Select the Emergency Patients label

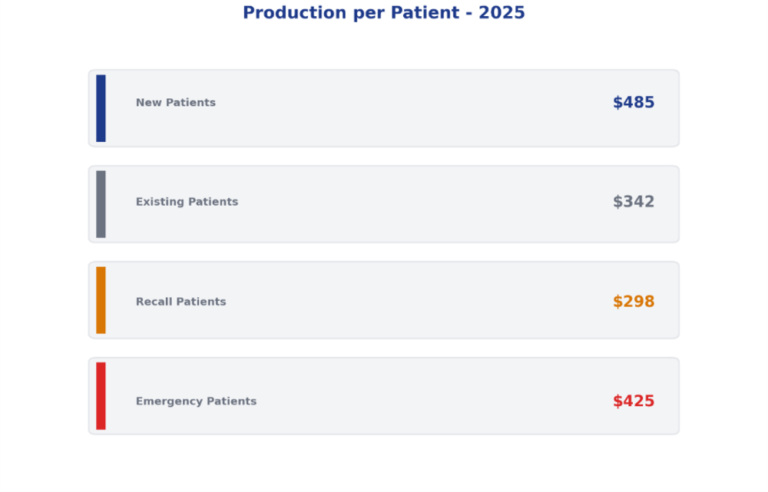(196, 401)
